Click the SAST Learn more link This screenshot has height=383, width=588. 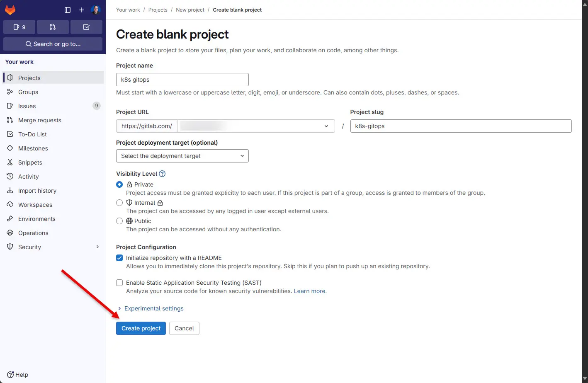[310, 291]
